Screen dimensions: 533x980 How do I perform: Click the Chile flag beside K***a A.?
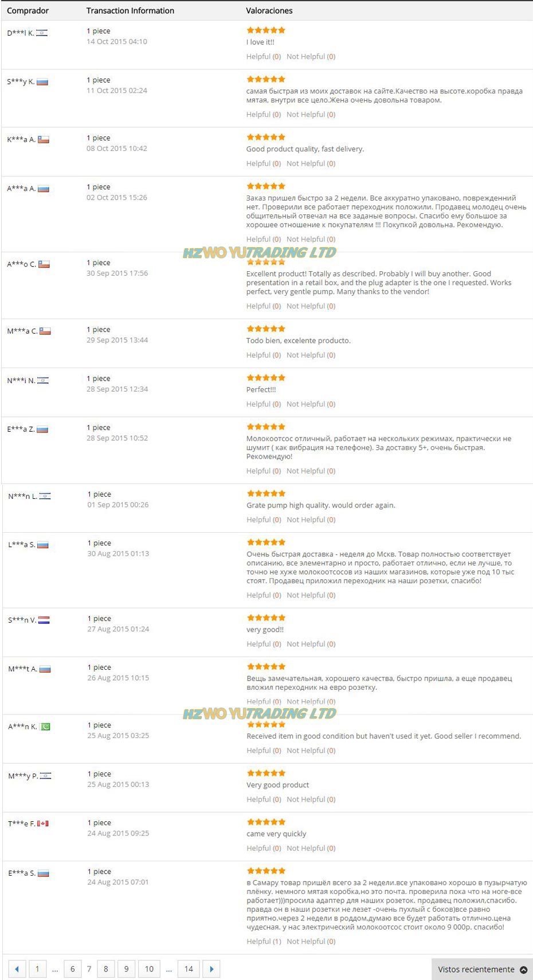44,139
